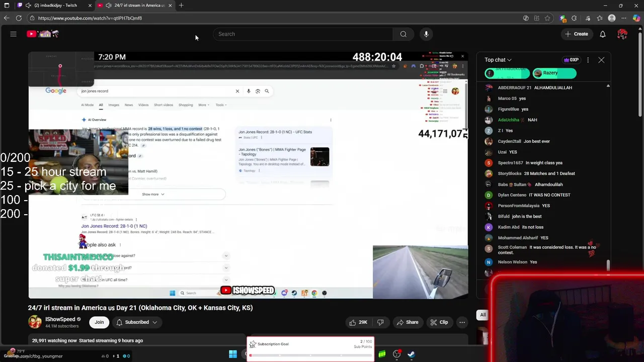Select the AI Mode tab in Google results
Image resolution: width=644 pixels, height=362 pixels.
click(88, 105)
